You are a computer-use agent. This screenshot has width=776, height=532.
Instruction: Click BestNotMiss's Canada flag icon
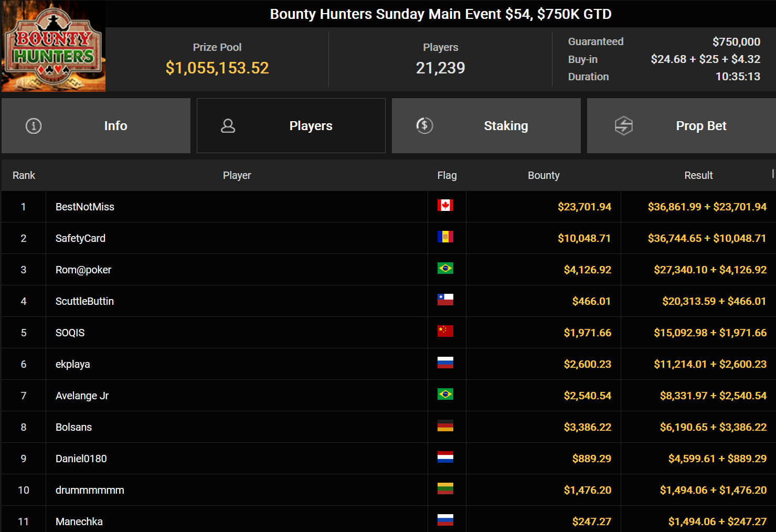click(445, 205)
